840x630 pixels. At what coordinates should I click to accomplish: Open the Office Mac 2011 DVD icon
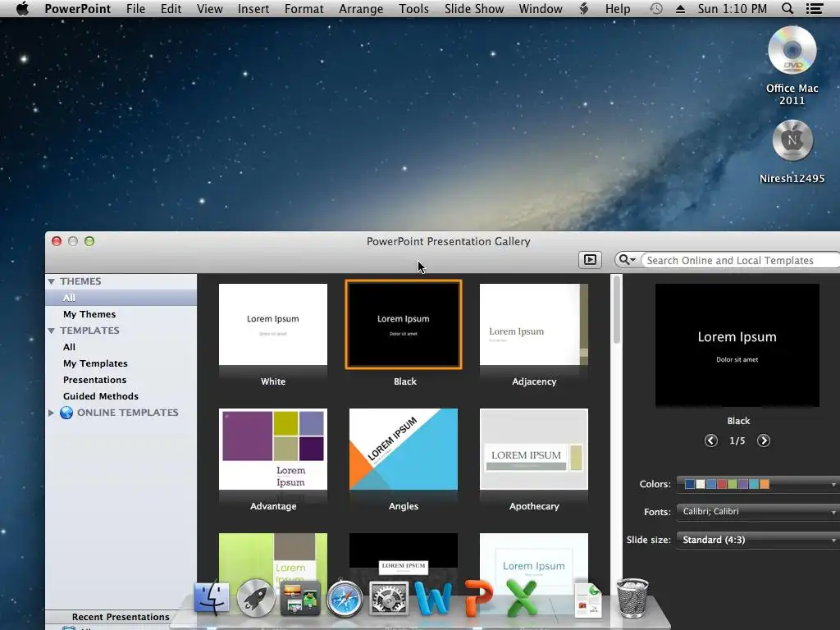(x=792, y=50)
